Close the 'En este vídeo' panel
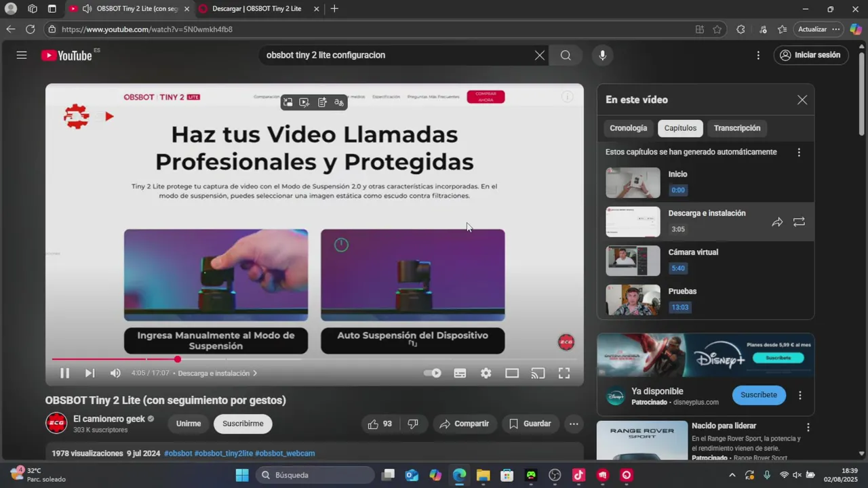 (x=802, y=100)
